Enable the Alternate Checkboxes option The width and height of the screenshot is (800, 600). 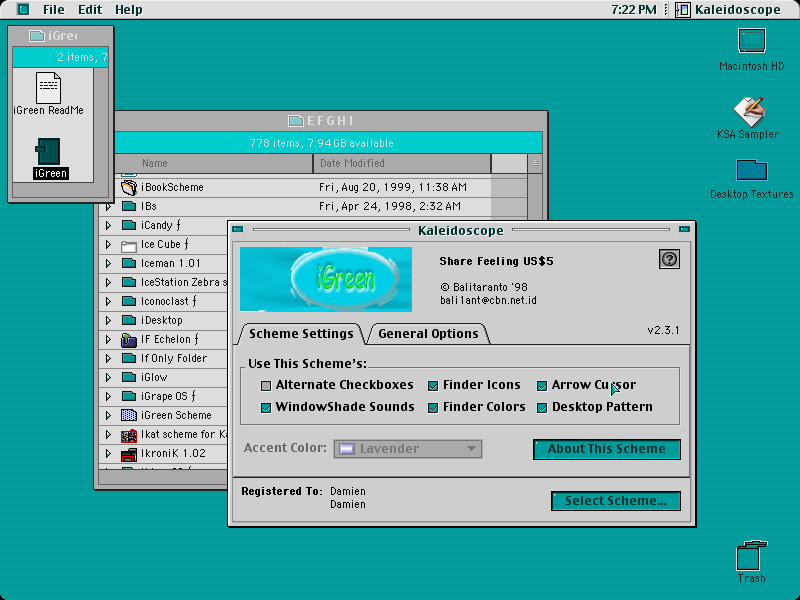click(266, 386)
